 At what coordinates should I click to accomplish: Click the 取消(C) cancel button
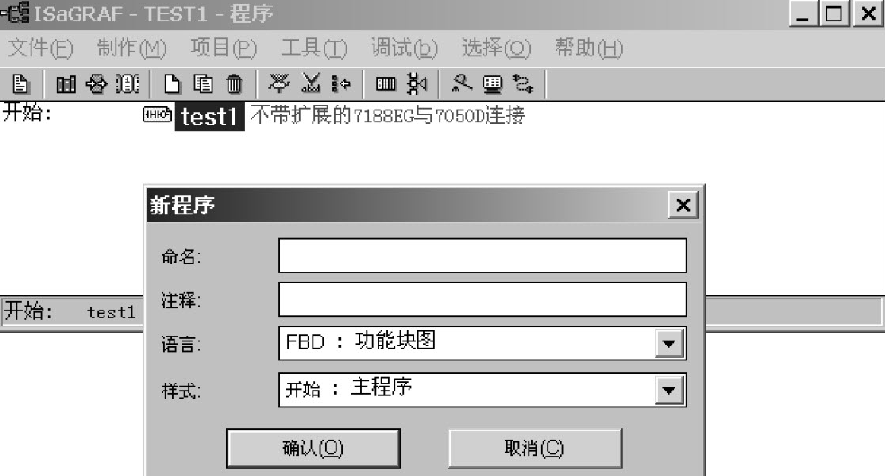(535, 448)
